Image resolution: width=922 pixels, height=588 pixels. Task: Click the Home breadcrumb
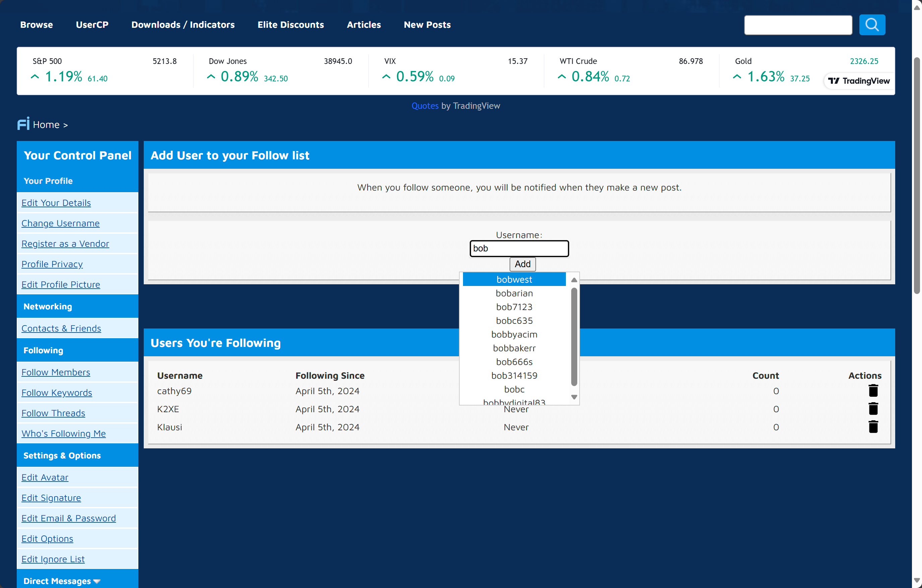[46, 125]
